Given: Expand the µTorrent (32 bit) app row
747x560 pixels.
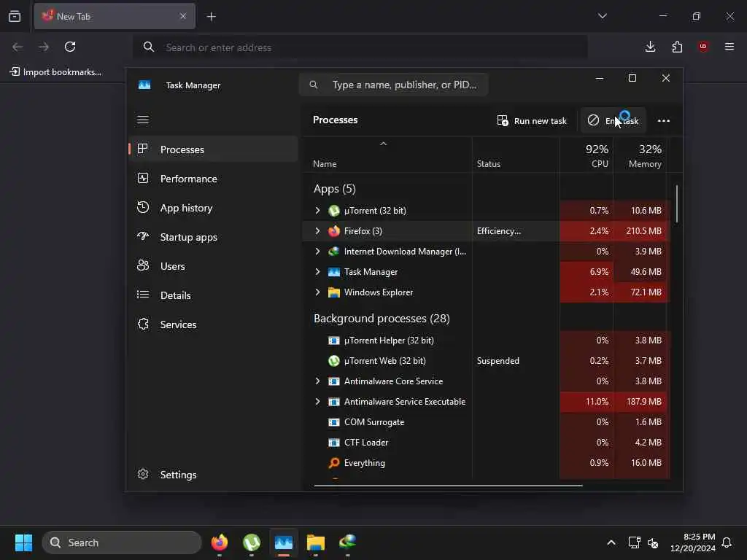Looking at the screenshot, I should [317, 210].
